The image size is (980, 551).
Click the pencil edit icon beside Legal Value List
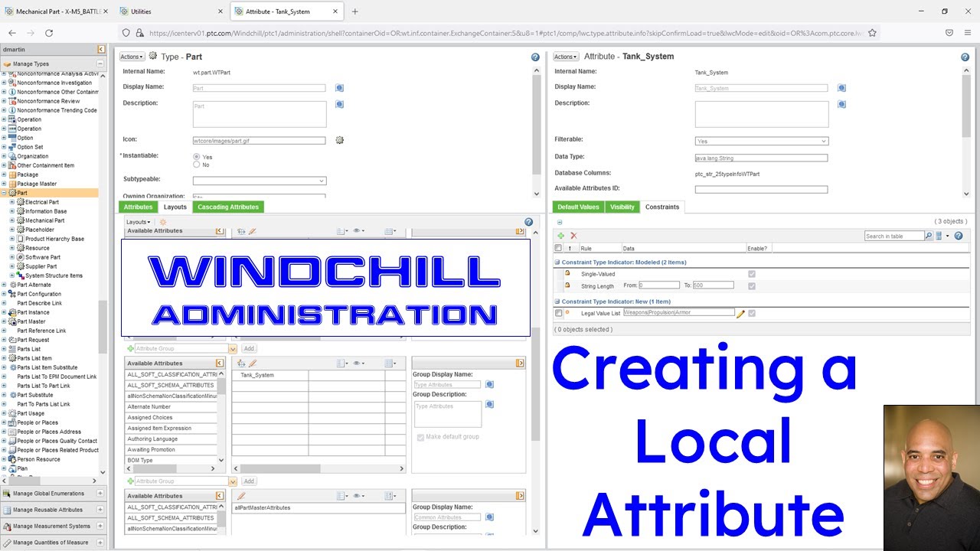pyautogui.click(x=740, y=314)
